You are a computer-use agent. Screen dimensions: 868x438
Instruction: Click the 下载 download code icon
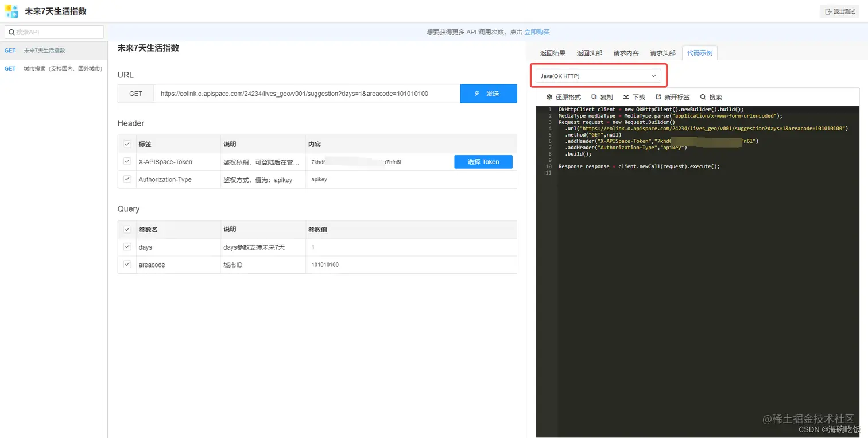pos(626,96)
